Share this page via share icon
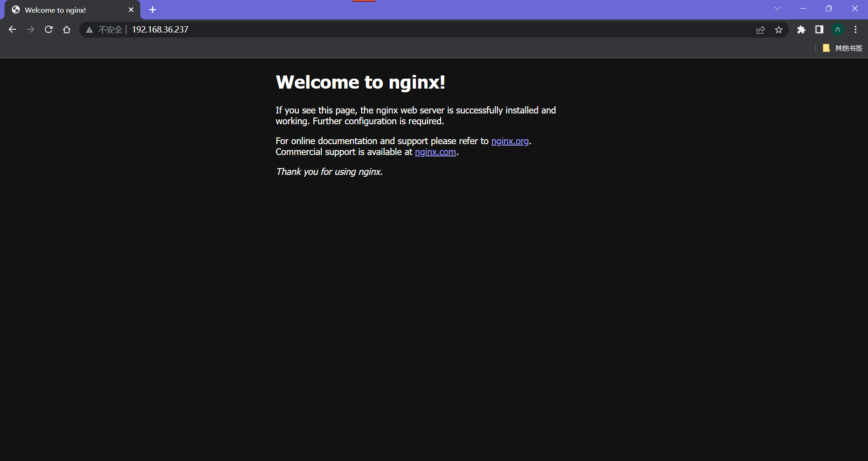The width and height of the screenshot is (868, 461). click(760, 30)
